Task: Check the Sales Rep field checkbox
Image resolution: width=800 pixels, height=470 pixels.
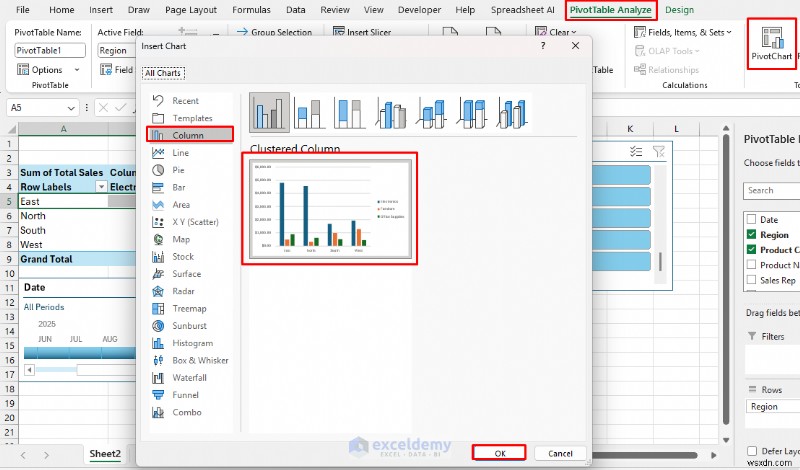Action: (x=751, y=280)
